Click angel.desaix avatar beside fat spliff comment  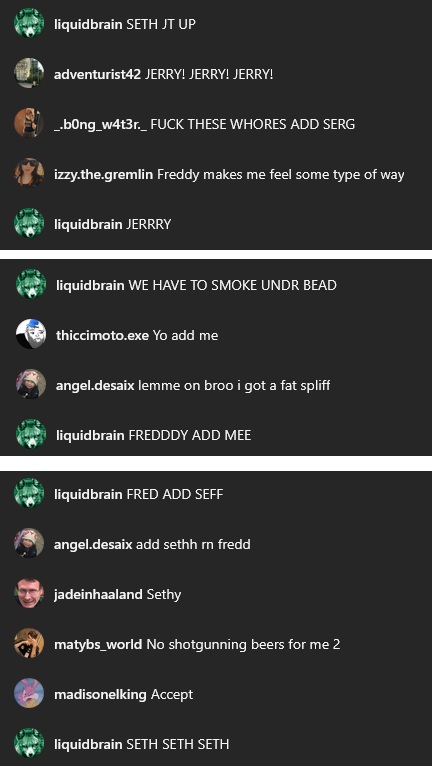(31, 384)
